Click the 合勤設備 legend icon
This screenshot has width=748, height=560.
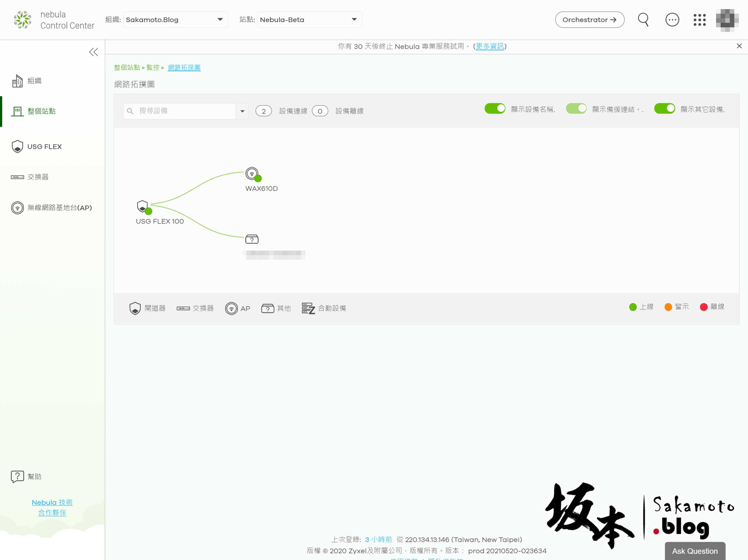pos(308,308)
